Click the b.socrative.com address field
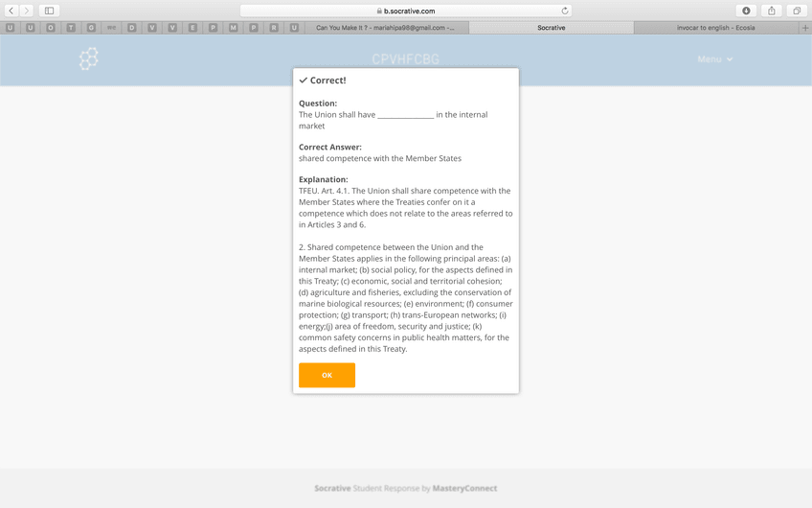 pos(406,11)
